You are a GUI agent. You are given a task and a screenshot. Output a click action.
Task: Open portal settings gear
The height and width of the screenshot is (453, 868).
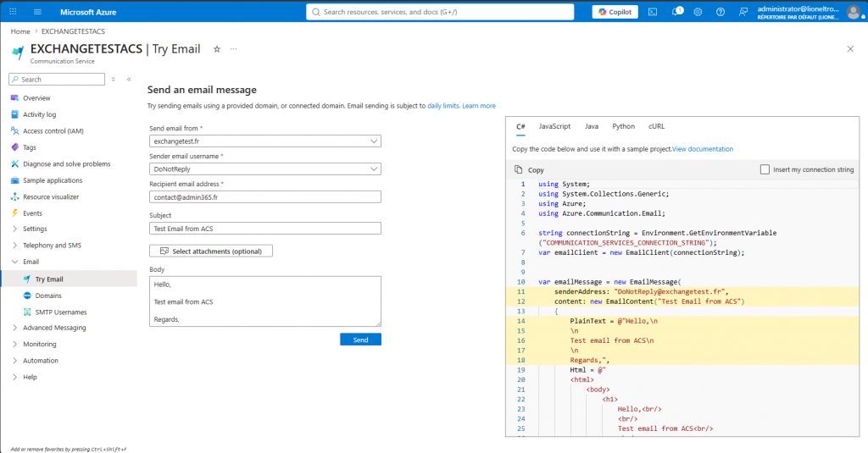point(698,12)
